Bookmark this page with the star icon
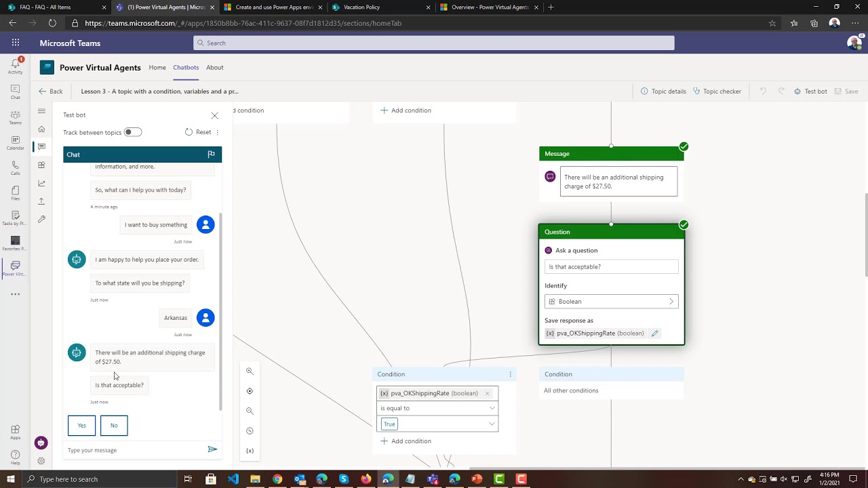 click(x=772, y=23)
